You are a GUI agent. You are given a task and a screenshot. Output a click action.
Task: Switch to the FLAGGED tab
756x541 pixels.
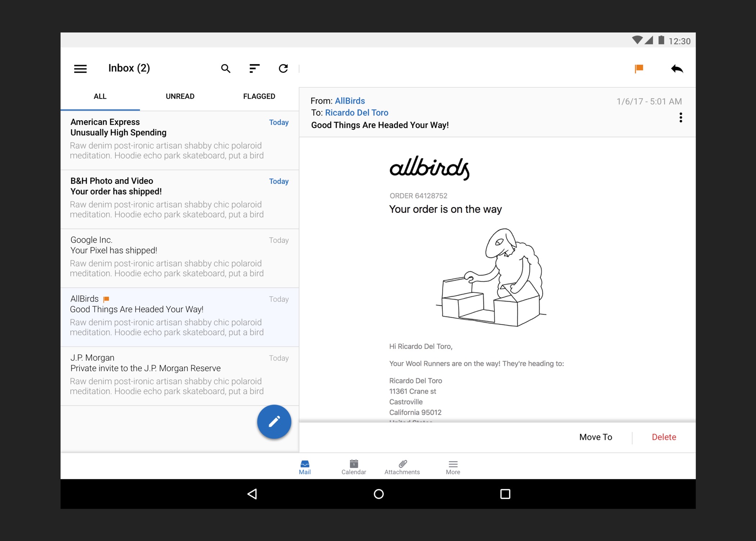259,96
